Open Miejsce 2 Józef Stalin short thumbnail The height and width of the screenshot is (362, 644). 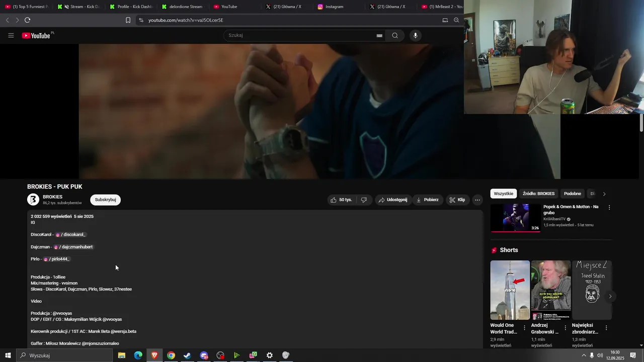point(592,290)
